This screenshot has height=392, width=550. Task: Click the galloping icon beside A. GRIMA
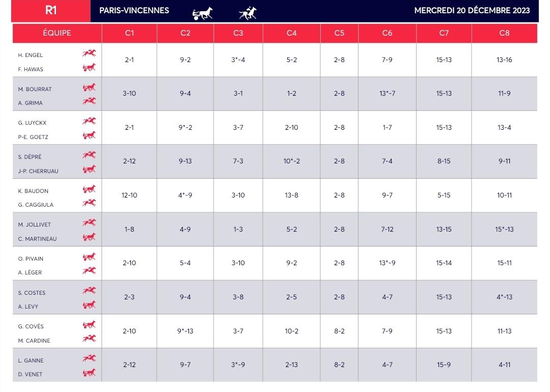coord(89,101)
